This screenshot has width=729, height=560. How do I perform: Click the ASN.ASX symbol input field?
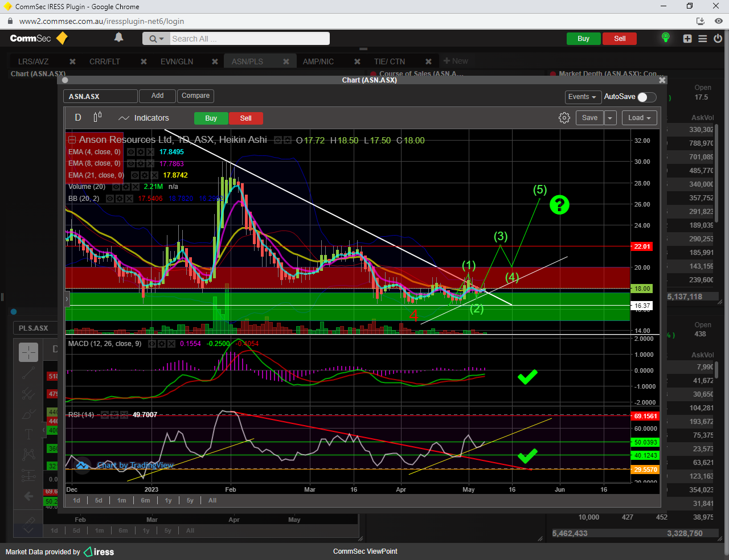[100, 96]
